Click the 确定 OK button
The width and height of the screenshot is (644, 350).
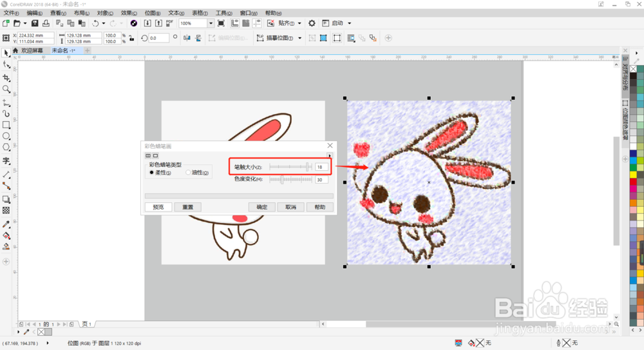click(x=261, y=208)
